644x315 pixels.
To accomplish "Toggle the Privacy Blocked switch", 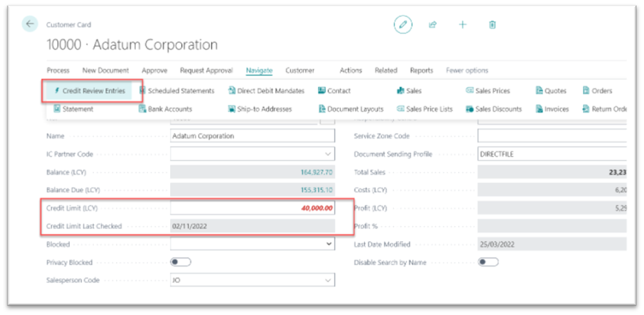I will coord(180,262).
